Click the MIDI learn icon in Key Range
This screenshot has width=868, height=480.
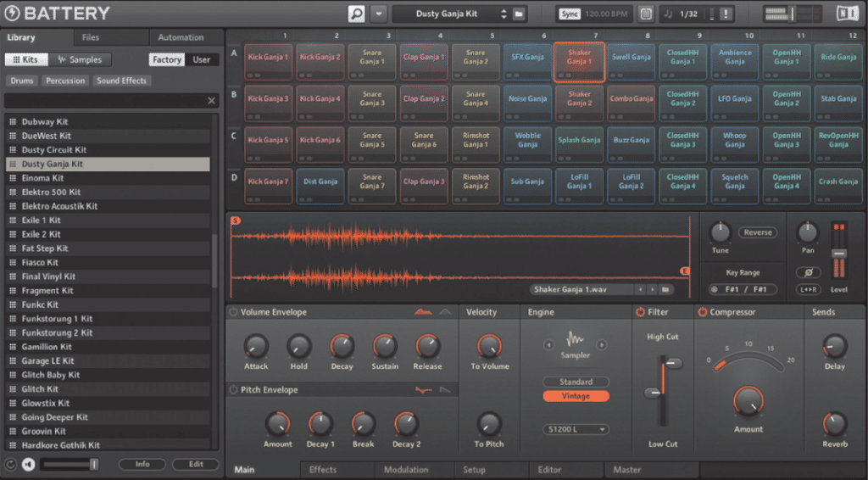pyautogui.click(x=714, y=289)
